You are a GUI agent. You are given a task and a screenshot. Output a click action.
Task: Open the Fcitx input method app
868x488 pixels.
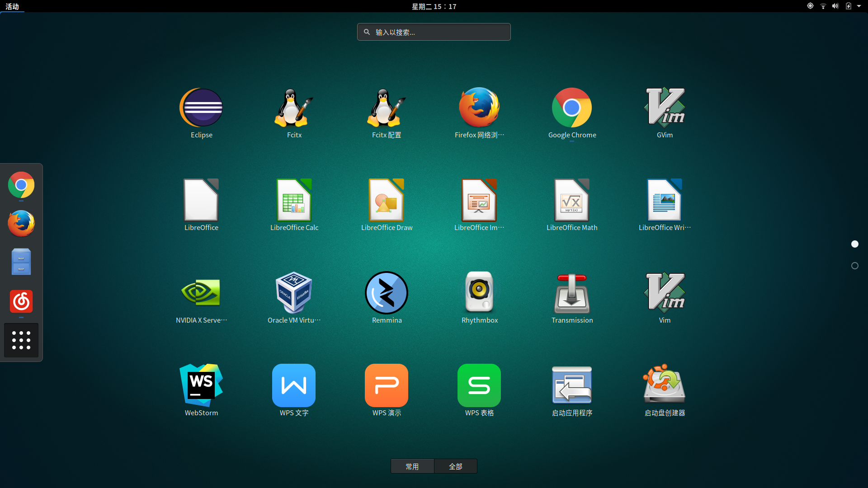(x=294, y=113)
